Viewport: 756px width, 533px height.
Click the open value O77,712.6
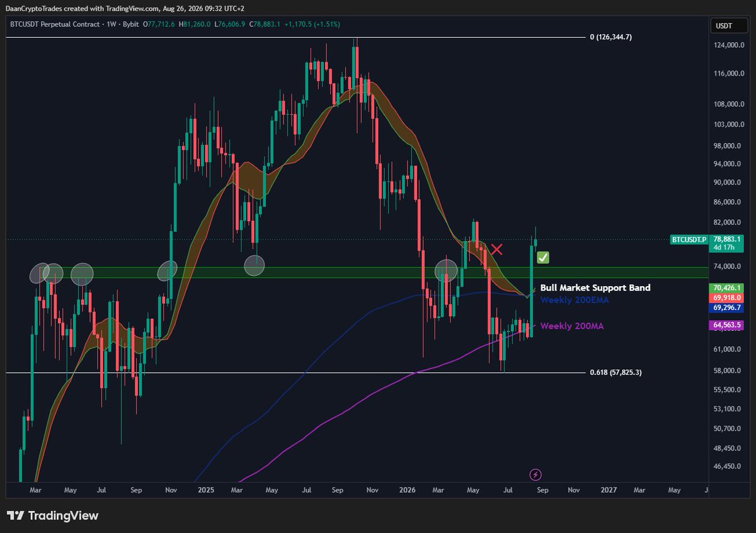click(x=159, y=25)
